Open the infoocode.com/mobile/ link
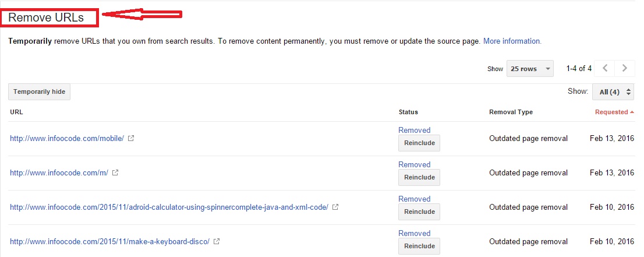The height and width of the screenshot is (257, 644). tap(67, 139)
